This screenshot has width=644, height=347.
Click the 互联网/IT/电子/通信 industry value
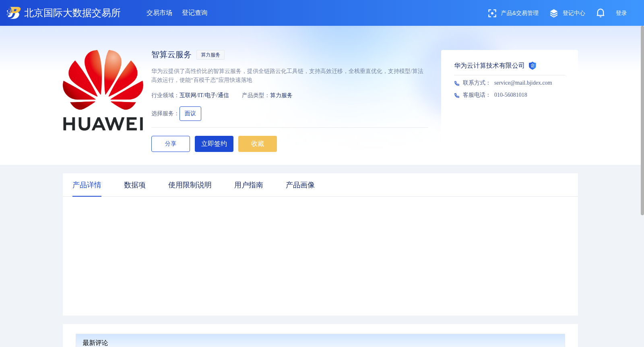[x=204, y=96]
